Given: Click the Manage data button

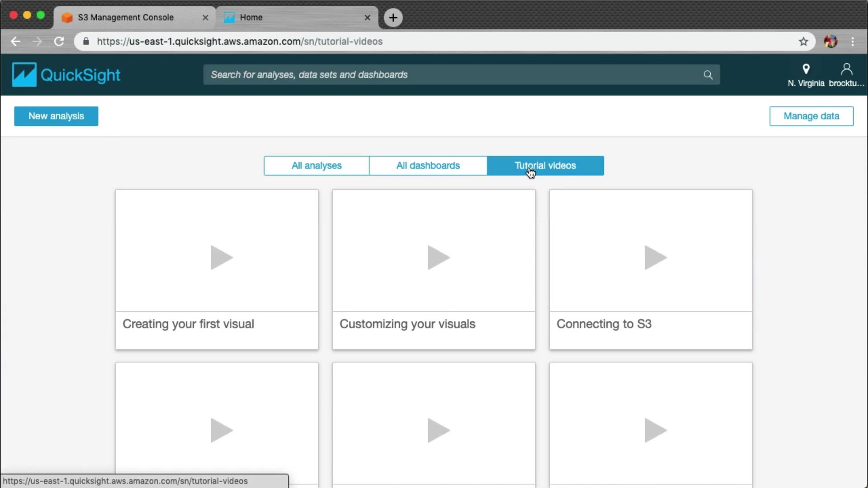Looking at the screenshot, I should [x=811, y=116].
